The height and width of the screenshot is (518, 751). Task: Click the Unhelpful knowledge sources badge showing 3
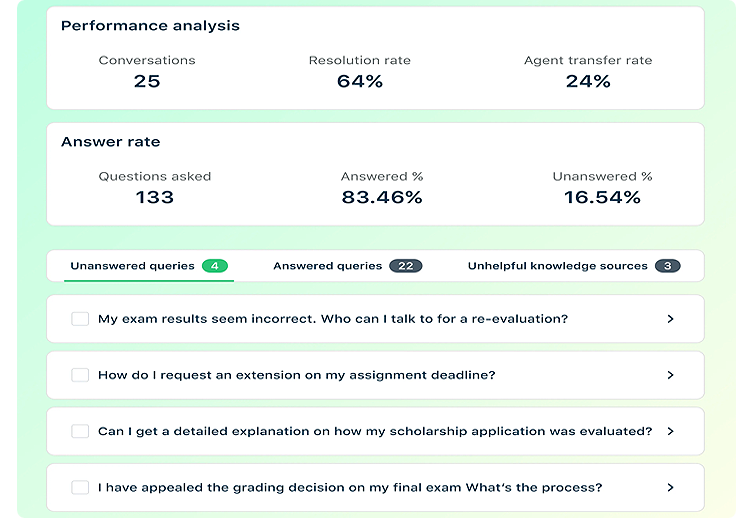[668, 266]
